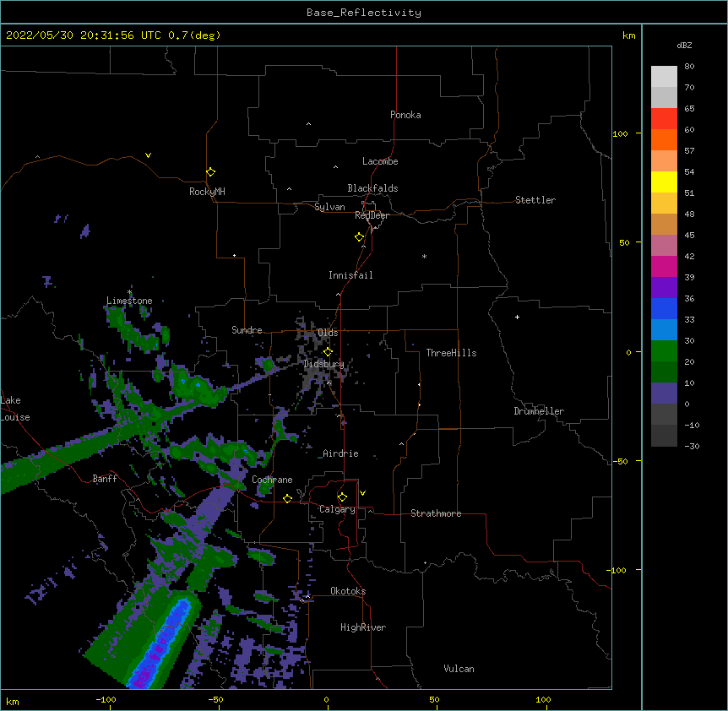Click the 80 value on dBZ legend
Image resolution: width=728 pixels, height=711 pixels.
[x=689, y=67]
